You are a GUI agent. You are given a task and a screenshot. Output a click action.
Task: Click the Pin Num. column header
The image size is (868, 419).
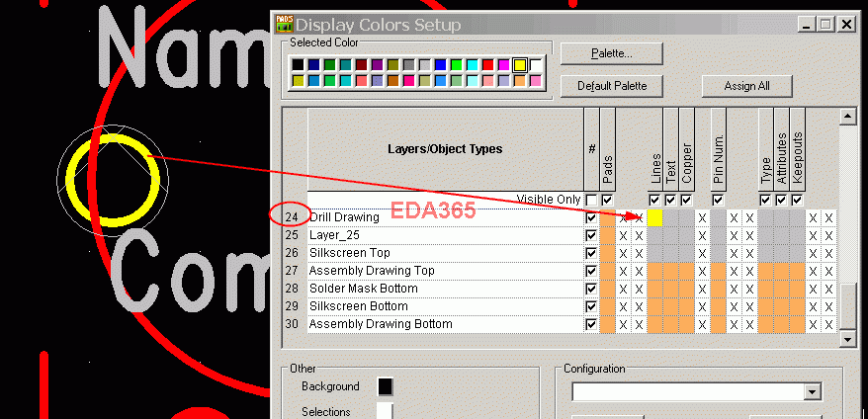pyautogui.click(x=718, y=149)
